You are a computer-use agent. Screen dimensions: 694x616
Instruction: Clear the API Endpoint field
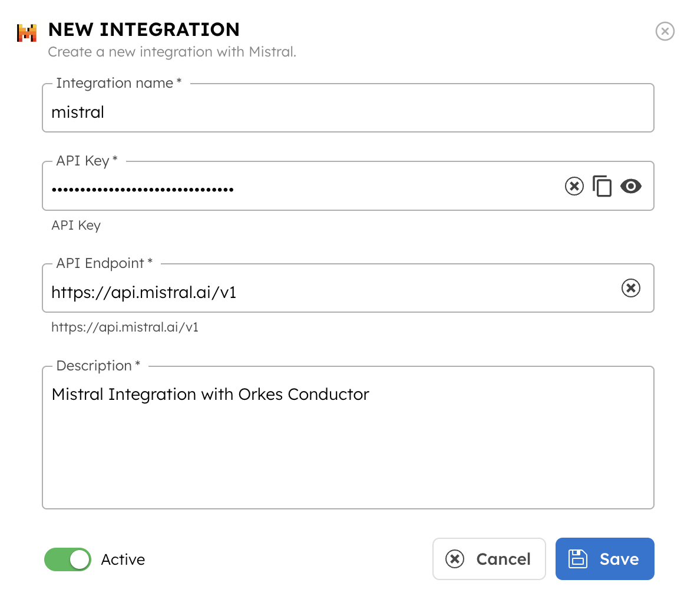click(x=631, y=288)
